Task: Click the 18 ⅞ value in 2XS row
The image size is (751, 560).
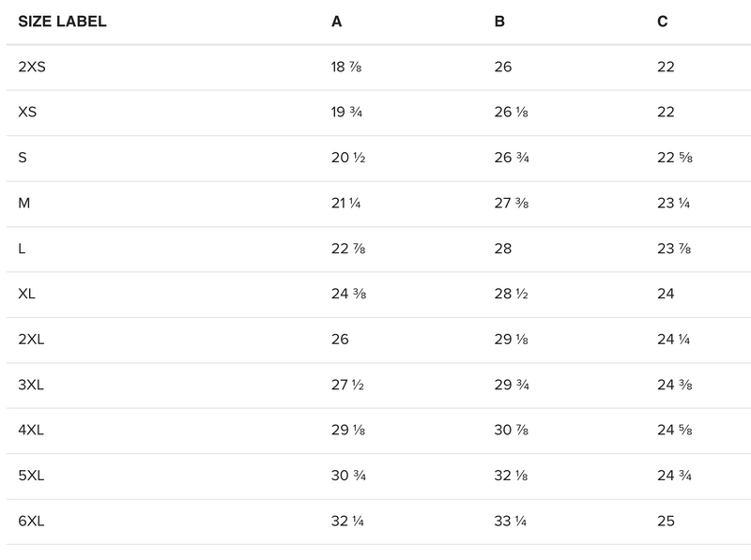Action: 347,67
